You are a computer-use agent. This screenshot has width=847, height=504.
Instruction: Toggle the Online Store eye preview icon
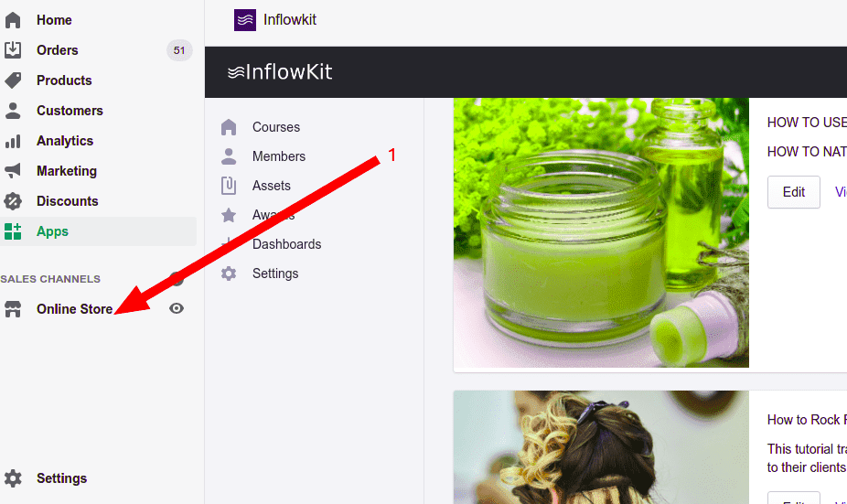177,309
